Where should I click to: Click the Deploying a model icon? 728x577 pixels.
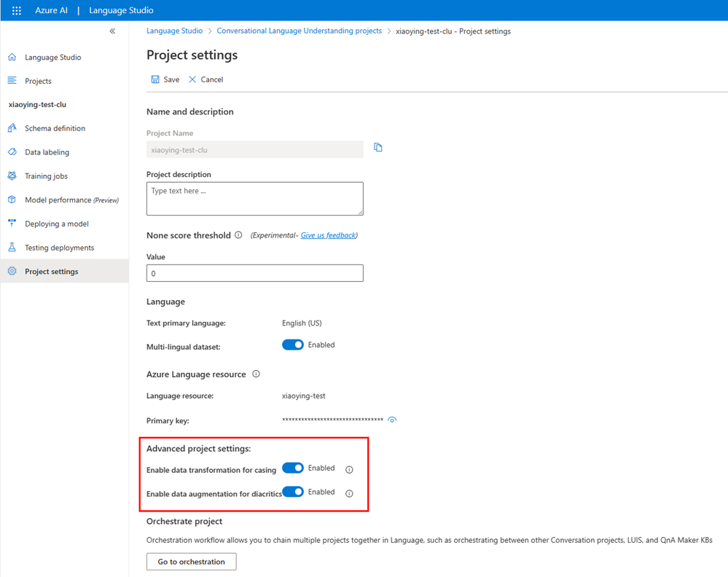(x=12, y=223)
